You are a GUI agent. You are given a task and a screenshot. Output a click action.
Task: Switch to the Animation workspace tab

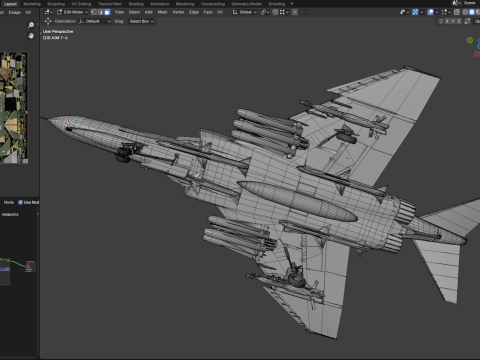[159, 4]
